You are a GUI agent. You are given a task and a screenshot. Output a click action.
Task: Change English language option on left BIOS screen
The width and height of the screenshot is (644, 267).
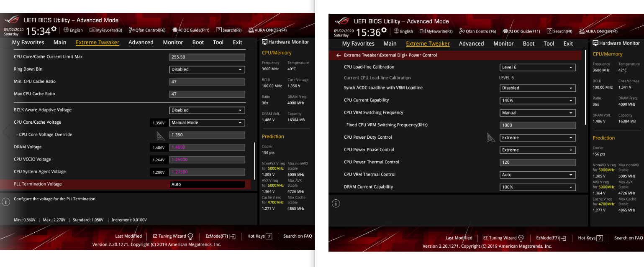[73, 30]
